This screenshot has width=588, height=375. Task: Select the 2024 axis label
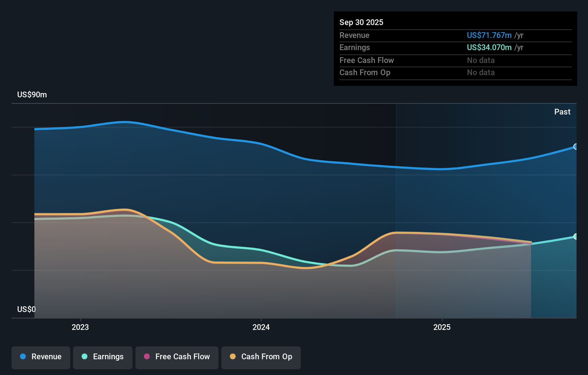pyautogui.click(x=261, y=327)
